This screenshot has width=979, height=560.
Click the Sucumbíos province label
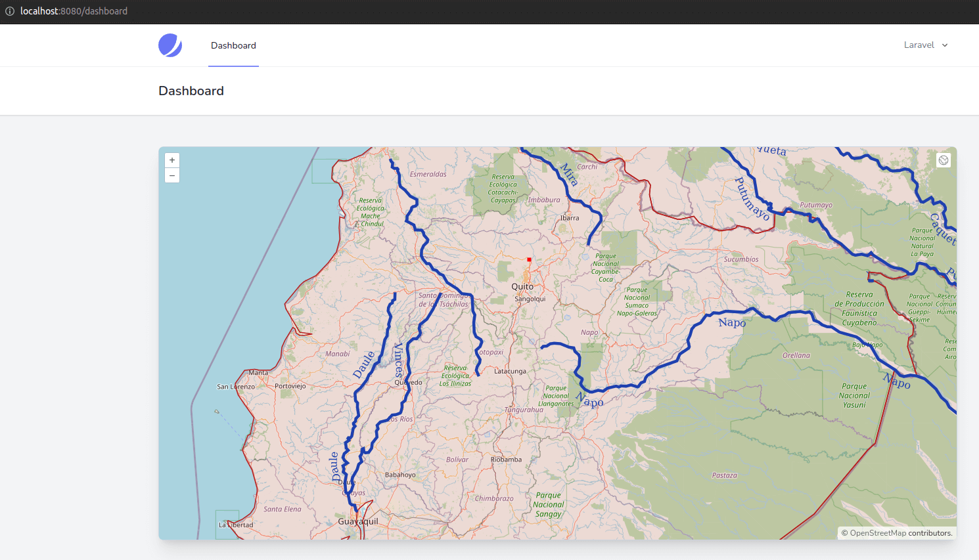740,259
